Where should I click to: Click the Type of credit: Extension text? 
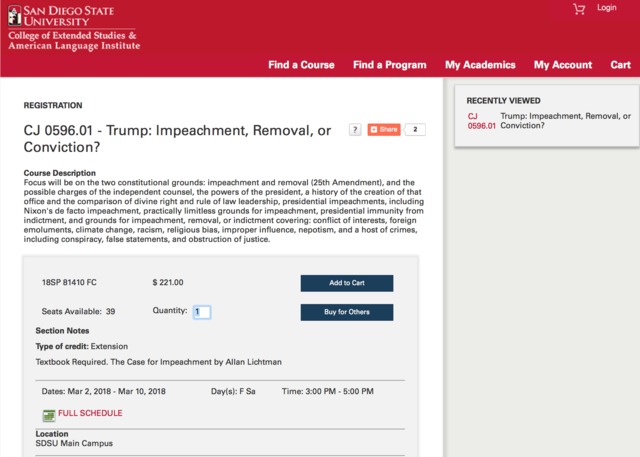pyautogui.click(x=82, y=346)
